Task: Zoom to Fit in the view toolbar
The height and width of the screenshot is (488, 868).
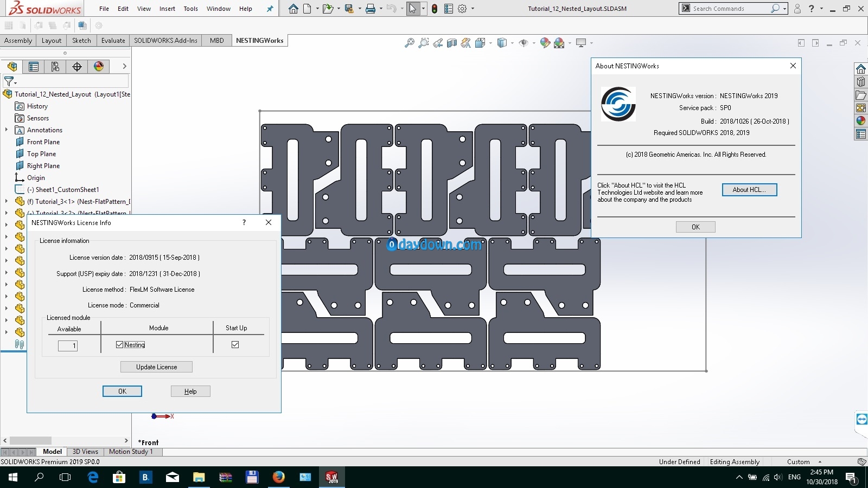Action: click(x=410, y=43)
